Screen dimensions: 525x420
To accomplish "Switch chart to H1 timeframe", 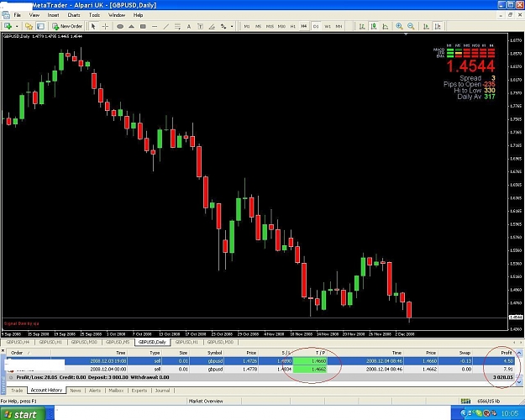I will pyautogui.click(x=293, y=26).
